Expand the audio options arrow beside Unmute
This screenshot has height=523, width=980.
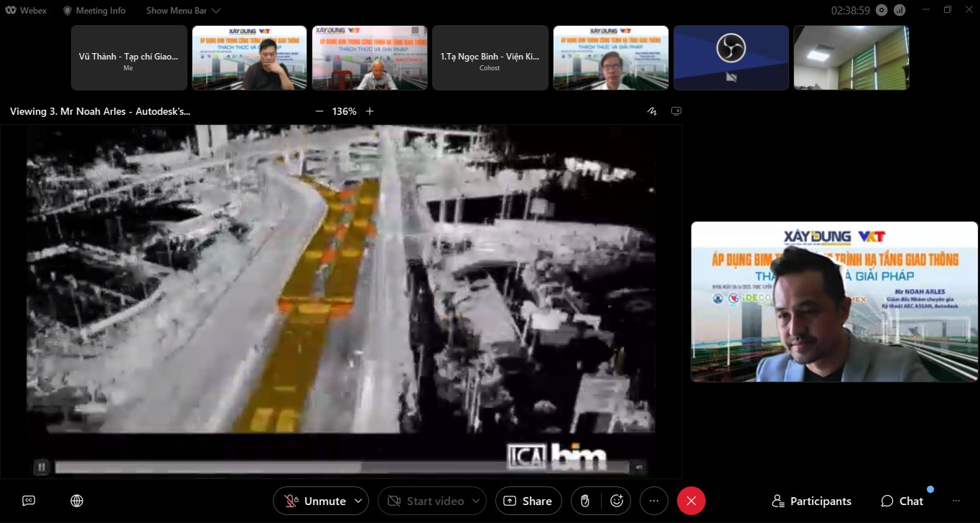[358, 501]
